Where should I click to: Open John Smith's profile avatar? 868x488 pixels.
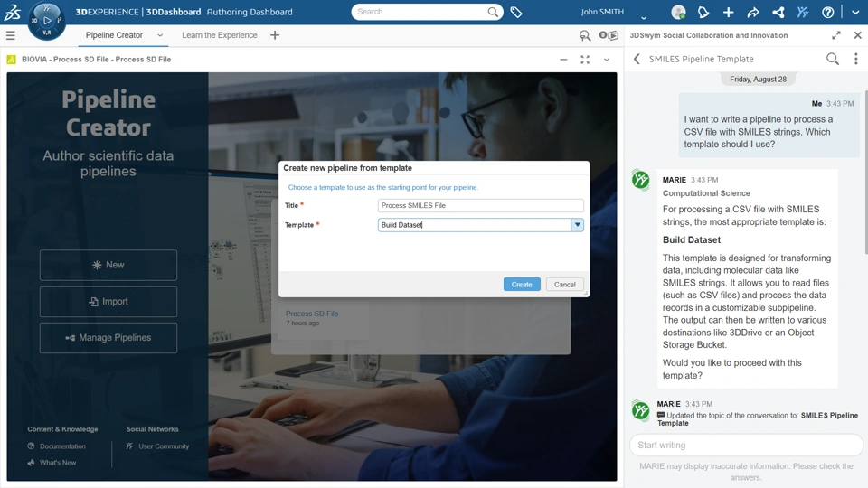pyautogui.click(x=678, y=12)
